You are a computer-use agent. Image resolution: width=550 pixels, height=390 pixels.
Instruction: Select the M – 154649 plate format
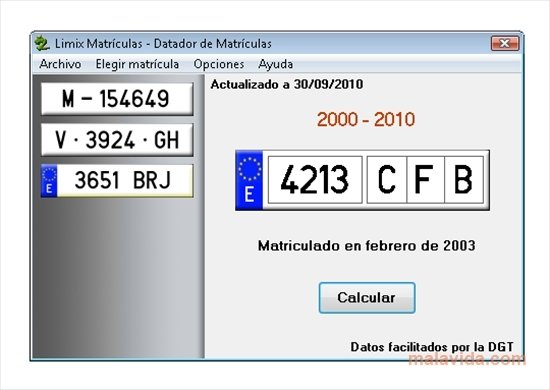(x=117, y=99)
